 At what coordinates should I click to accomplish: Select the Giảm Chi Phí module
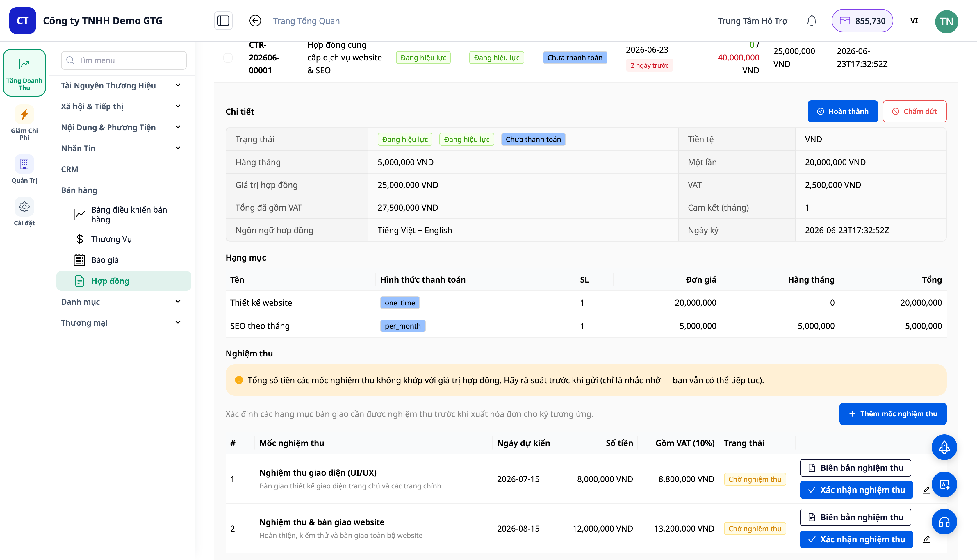[x=24, y=123]
